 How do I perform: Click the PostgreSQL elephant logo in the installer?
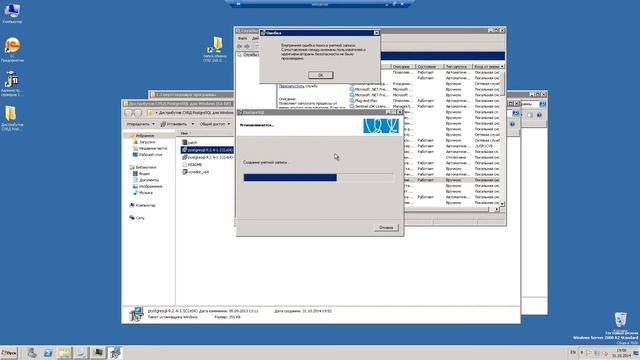coord(381,126)
